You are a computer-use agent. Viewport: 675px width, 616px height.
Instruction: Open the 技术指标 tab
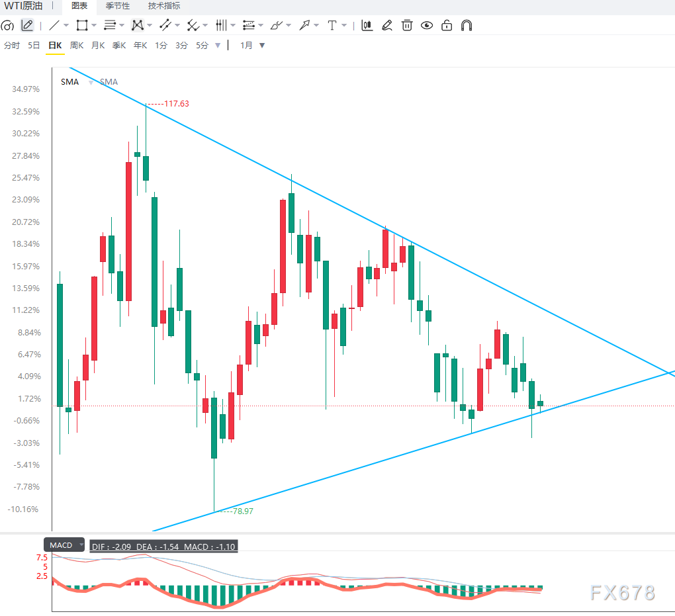coord(164,6)
